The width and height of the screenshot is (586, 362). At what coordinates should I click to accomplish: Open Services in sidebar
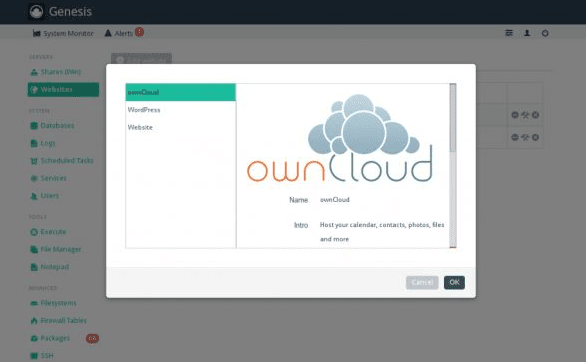(48, 178)
